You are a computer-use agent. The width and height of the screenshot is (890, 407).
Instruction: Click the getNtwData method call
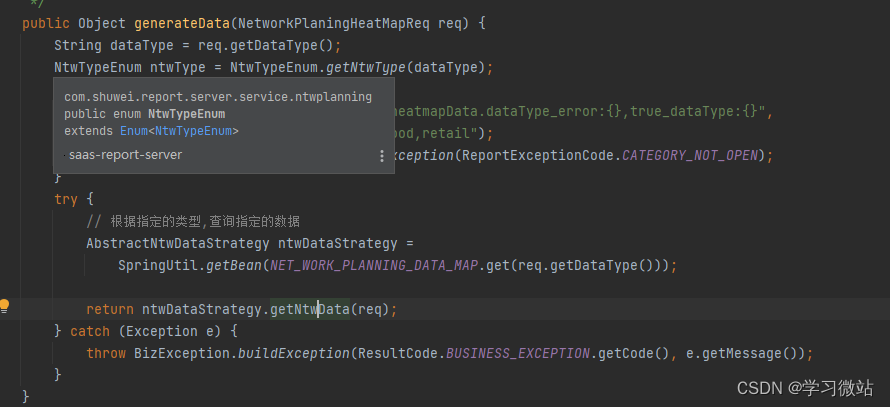click(310, 309)
